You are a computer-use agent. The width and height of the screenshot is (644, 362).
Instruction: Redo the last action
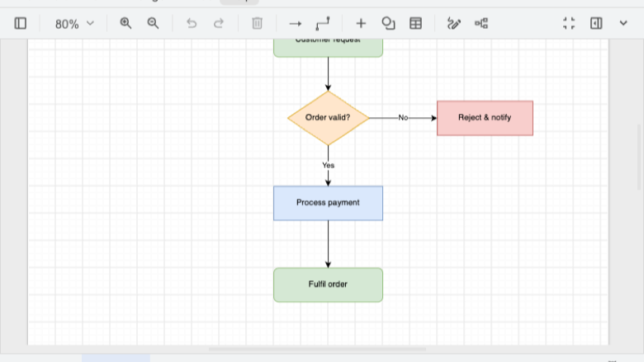(219, 23)
